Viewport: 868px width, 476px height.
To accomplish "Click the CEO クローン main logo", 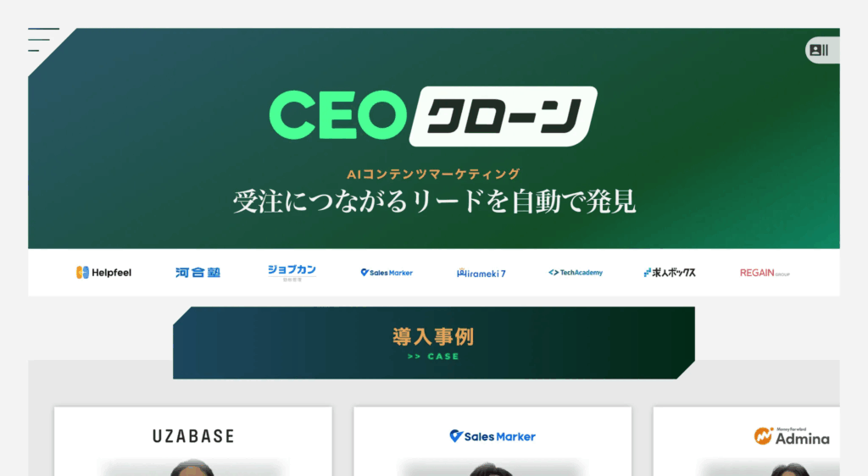I will click(x=433, y=116).
